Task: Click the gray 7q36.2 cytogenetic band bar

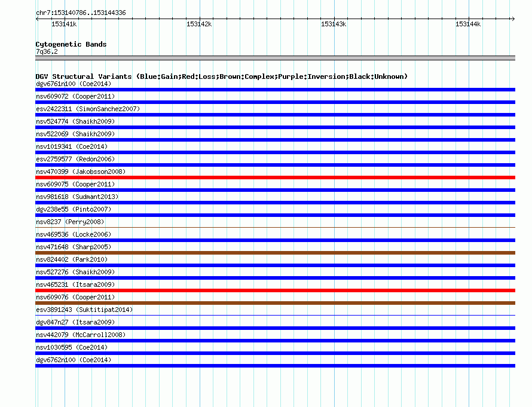Action: tap(275, 58)
